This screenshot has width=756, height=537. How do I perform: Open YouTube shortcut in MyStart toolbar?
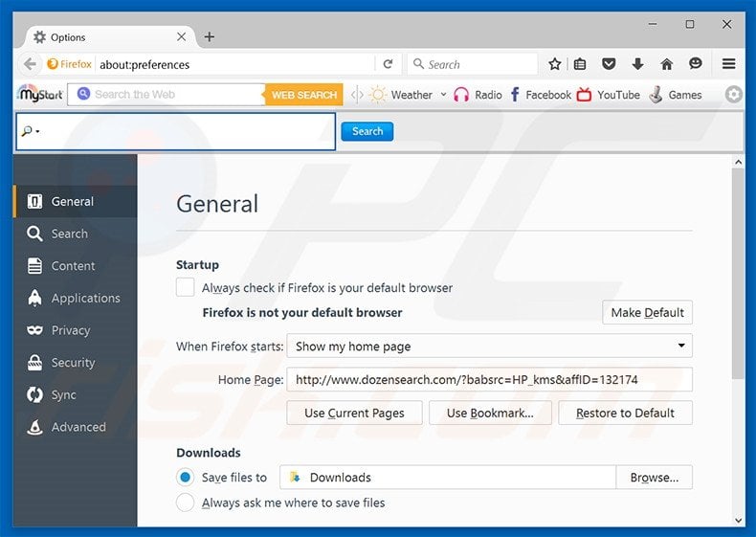coord(609,95)
